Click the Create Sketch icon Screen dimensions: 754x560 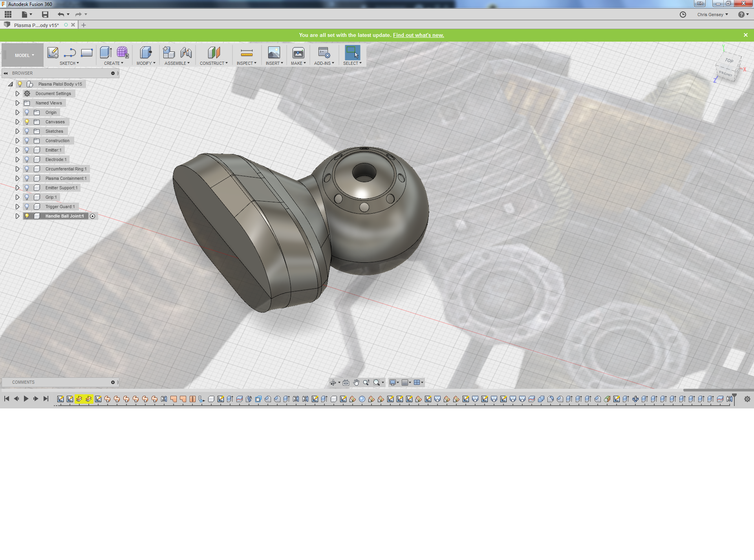click(53, 52)
